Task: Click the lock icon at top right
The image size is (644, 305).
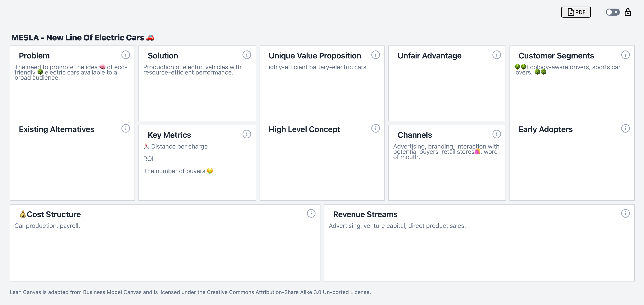Action: pos(628,12)
